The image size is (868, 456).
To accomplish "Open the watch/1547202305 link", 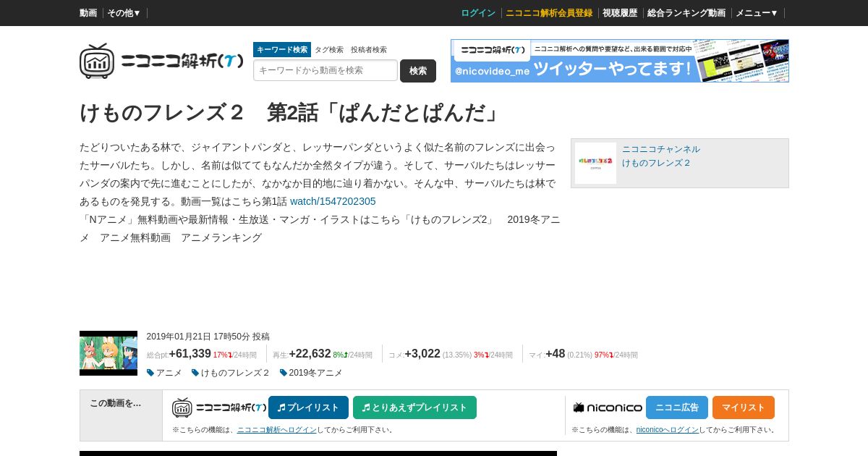I will click(x=333, y=201).
